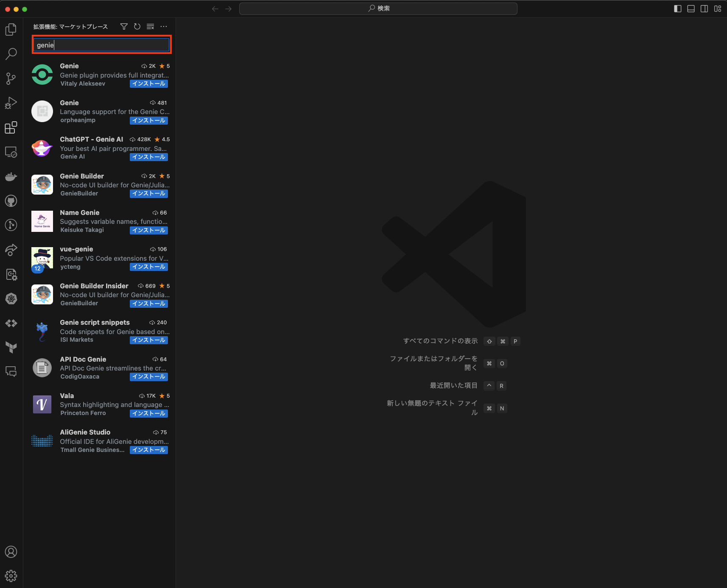Toggle the bottom panel layout icon

[691, 9]
